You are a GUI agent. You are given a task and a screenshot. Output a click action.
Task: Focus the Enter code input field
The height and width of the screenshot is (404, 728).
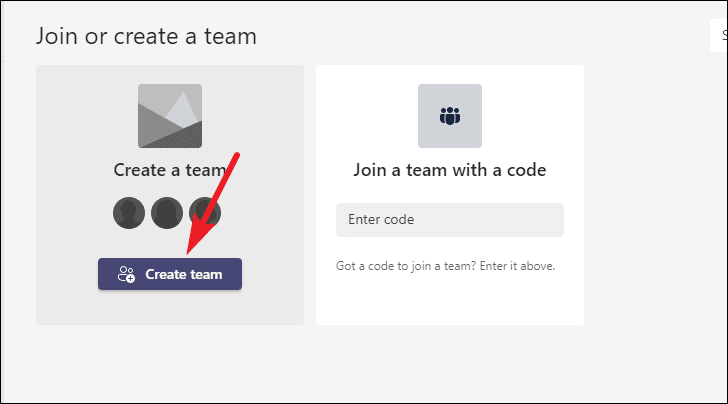coord(450,220)
